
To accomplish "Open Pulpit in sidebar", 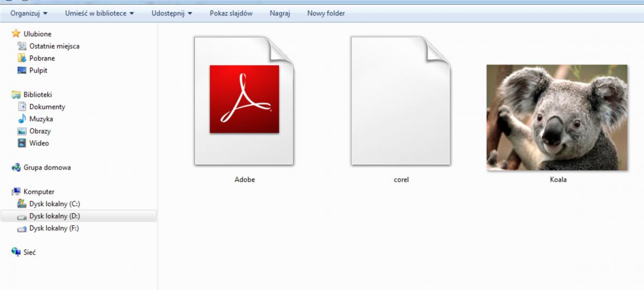I will pos(38,70).
